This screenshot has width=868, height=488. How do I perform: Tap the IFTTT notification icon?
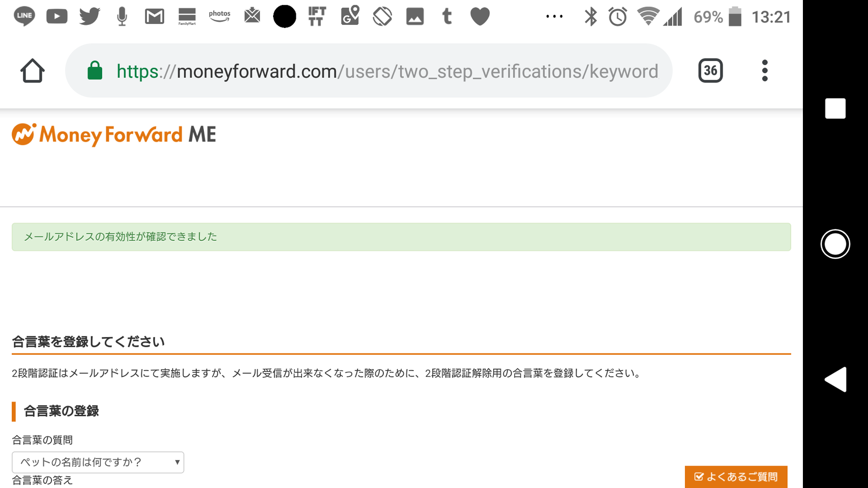pyautogui.click(x=317, y=16)
